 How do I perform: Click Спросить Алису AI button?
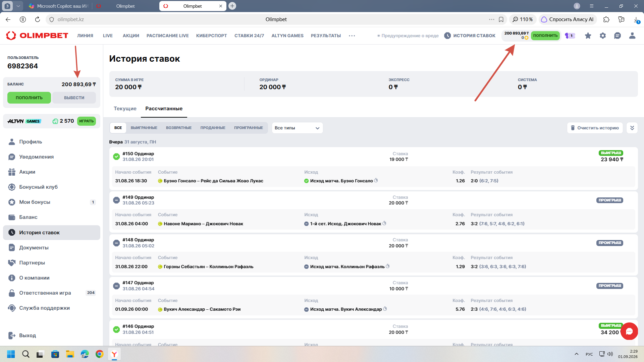pos(568,19)
